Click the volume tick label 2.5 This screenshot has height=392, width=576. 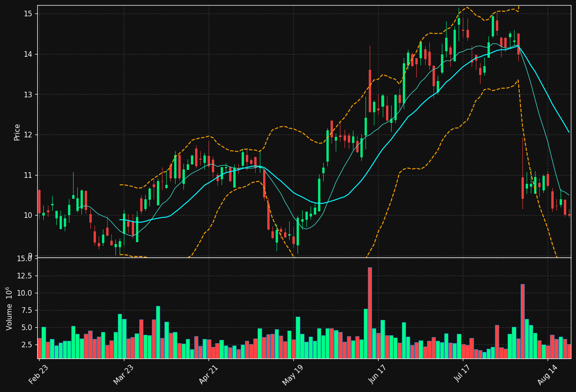point(27,345)
